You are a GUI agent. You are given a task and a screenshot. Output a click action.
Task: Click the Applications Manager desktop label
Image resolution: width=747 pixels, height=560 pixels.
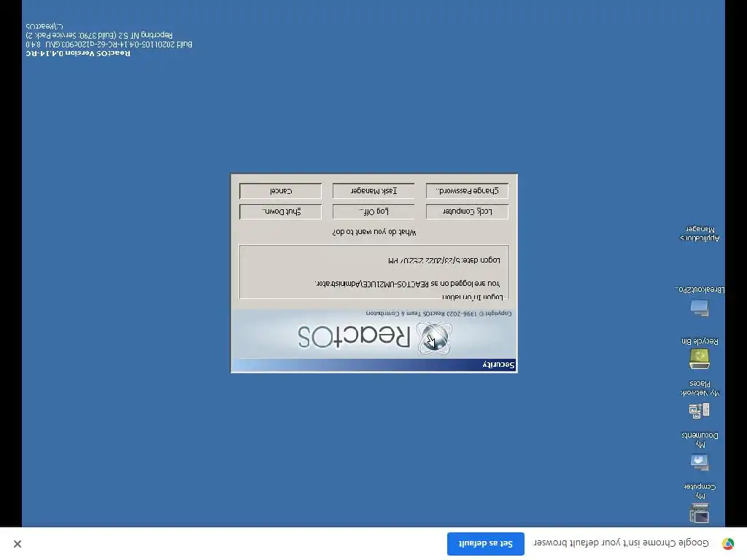pyautogui.click(x=700, y=233)
